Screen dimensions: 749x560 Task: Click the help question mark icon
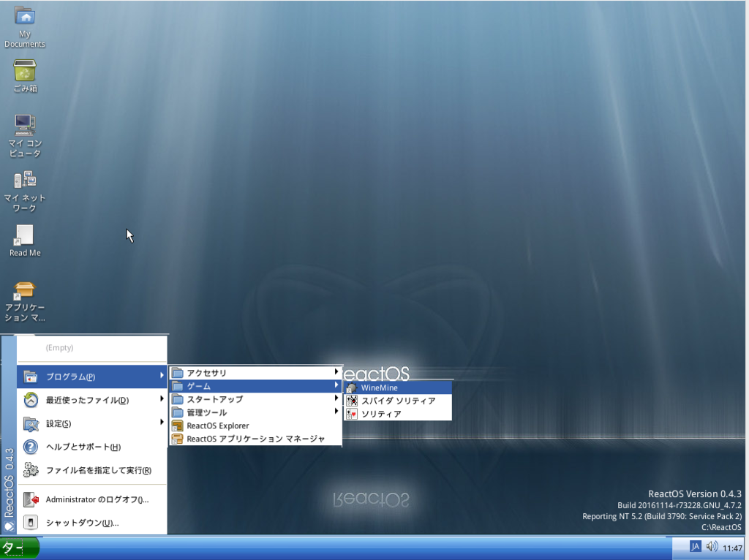point(31,447)
